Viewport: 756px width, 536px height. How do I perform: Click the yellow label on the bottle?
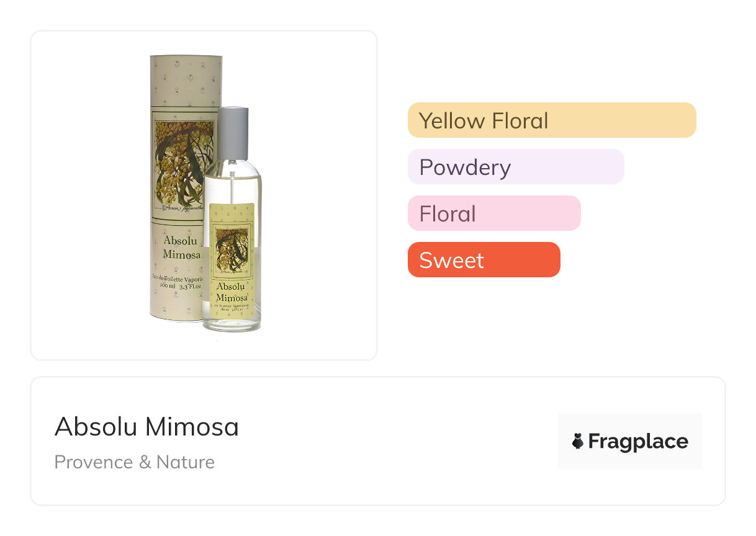232,261
